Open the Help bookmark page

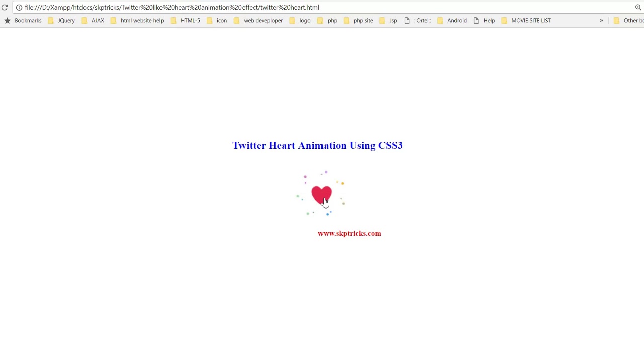484,20
